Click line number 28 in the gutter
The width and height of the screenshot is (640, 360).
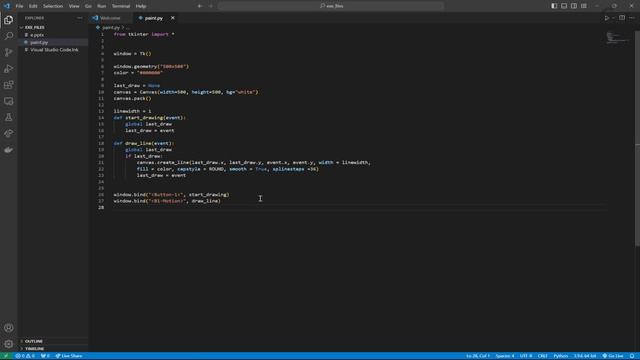(101, 207)
